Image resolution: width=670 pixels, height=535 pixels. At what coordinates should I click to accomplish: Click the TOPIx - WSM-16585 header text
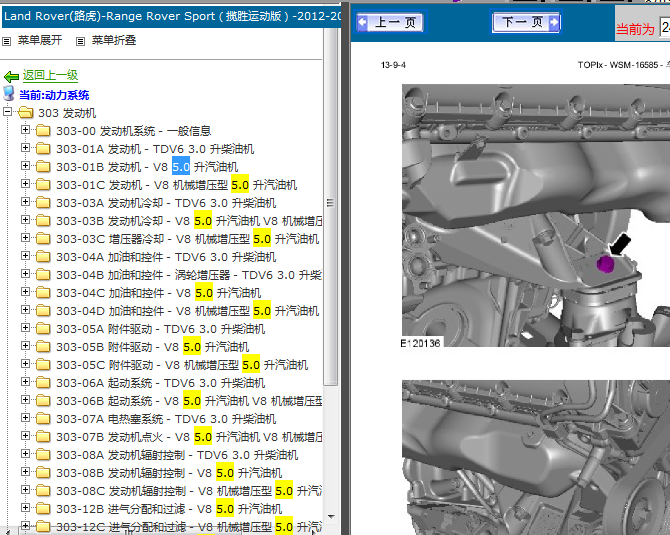623,65
